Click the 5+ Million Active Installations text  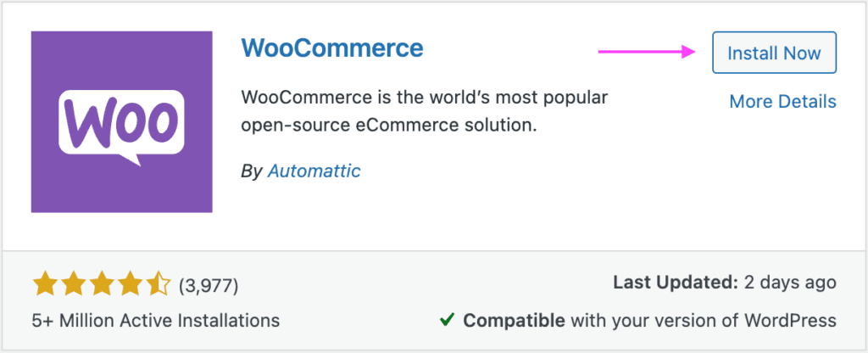[x=156, y=320]
